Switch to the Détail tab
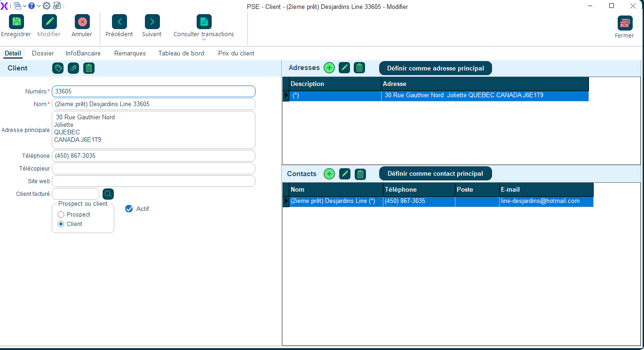 13,54
